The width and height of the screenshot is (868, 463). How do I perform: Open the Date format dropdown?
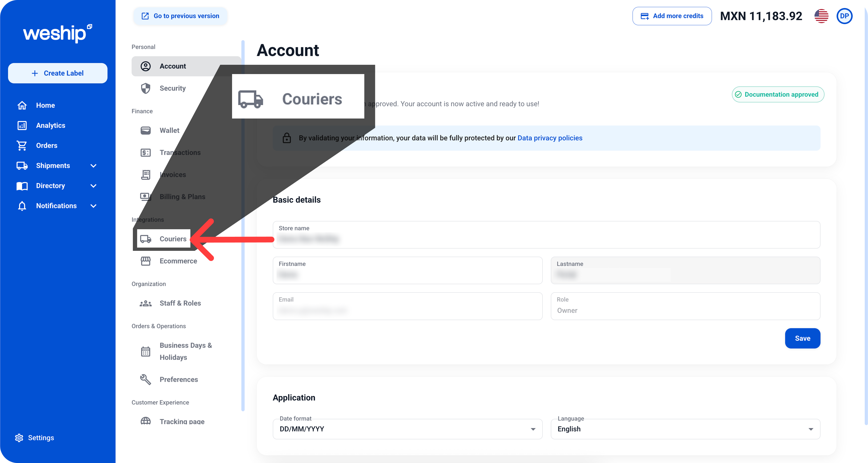tap(407, 429)
